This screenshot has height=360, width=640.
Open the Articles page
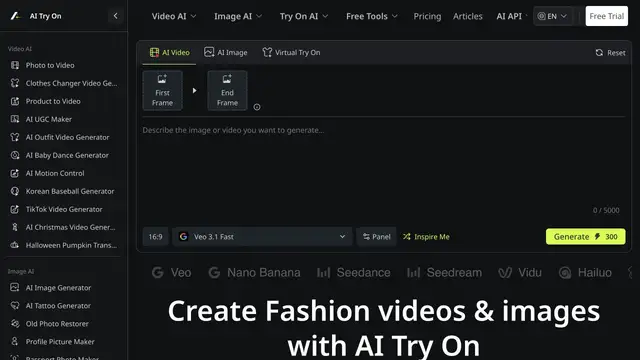click(x=467, y=16)
